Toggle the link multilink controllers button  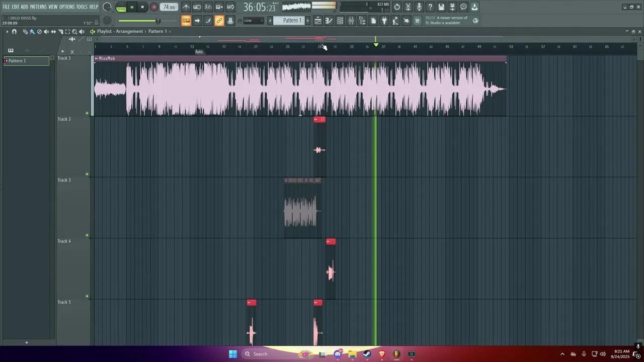point(219,21)
